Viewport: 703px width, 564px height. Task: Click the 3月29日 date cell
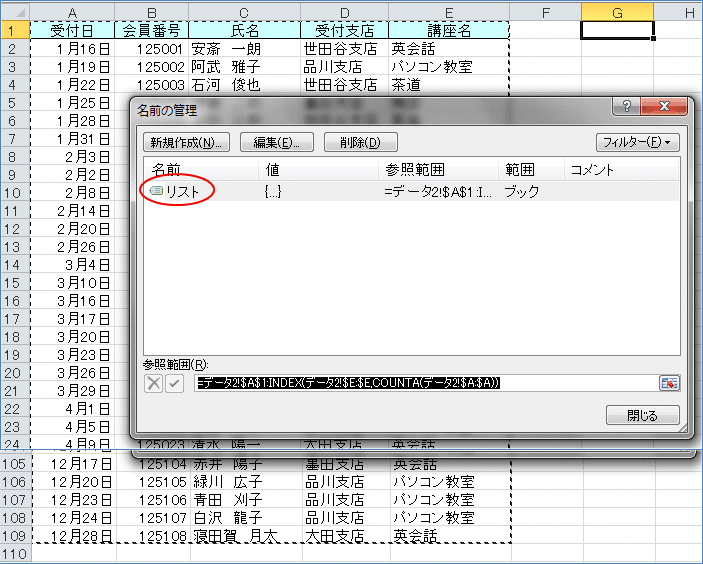click(x=72, y=391)
